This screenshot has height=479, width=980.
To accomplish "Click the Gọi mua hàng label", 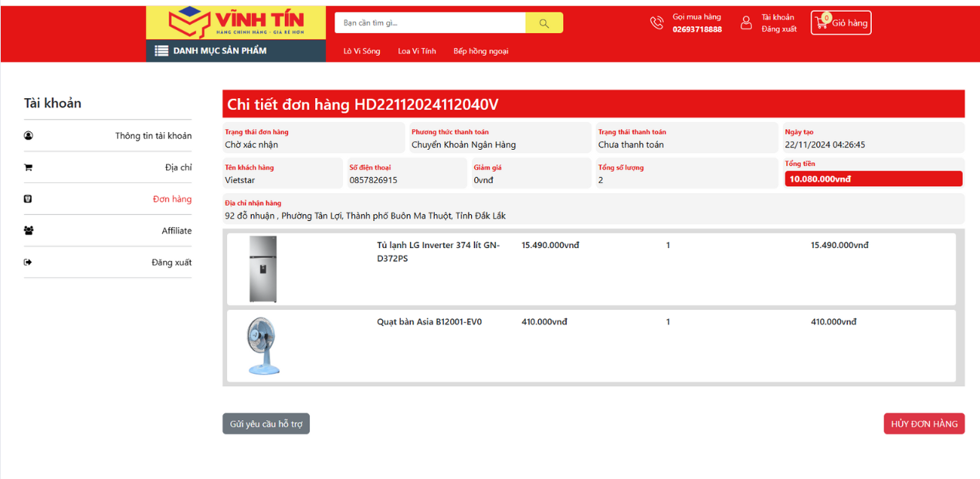I will [697, 17].
